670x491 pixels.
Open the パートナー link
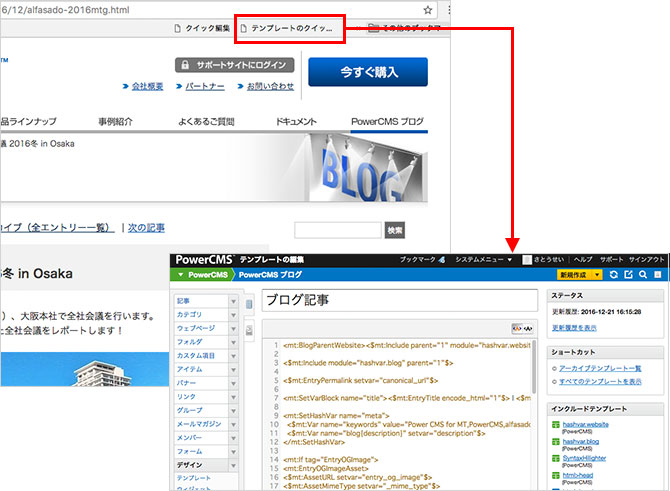205,86
